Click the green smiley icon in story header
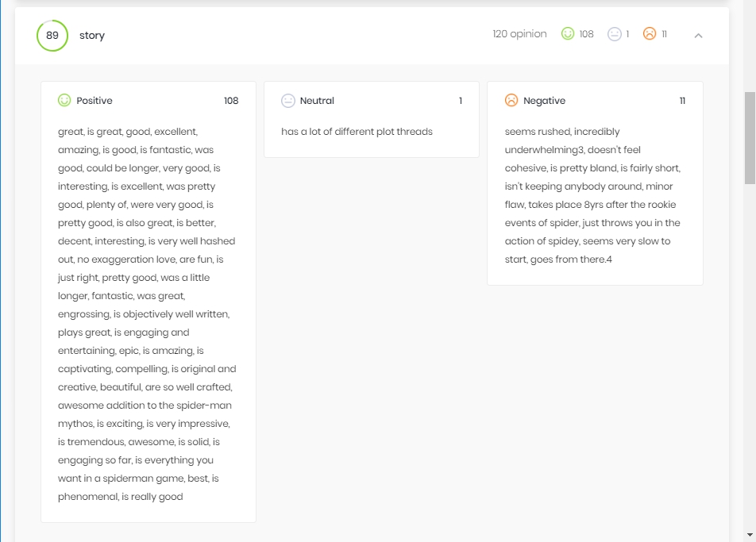The width and height of the screenshot is (756, 542). [x=568, y=33]
